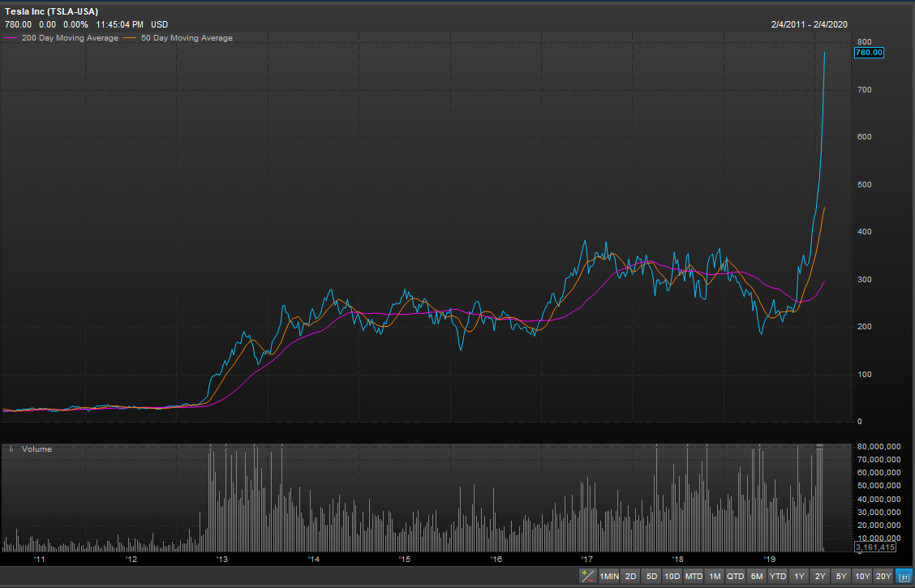This screenshot has width=915, height=588.
Task: Click the 400 price axis label
Action: coord(865,232)
